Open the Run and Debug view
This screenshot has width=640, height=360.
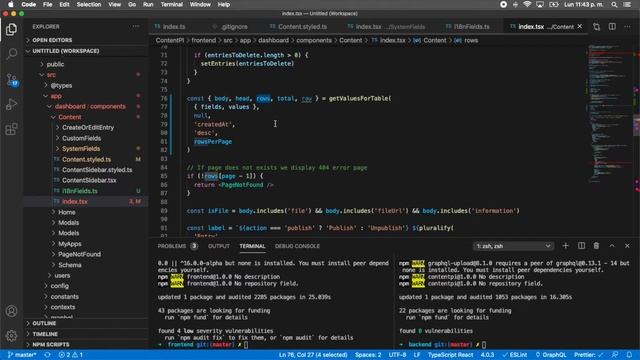11,104
